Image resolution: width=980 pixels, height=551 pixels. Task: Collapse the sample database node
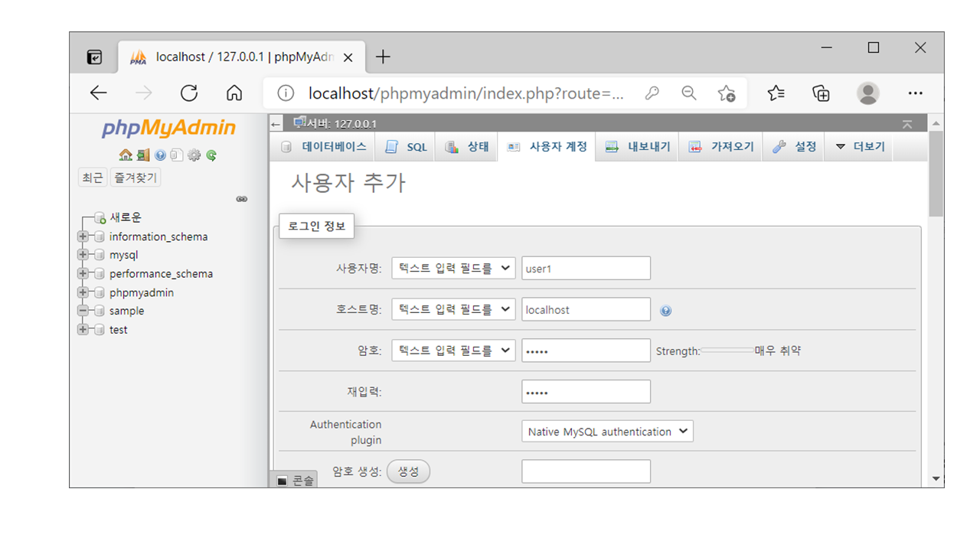coord(83,311)
